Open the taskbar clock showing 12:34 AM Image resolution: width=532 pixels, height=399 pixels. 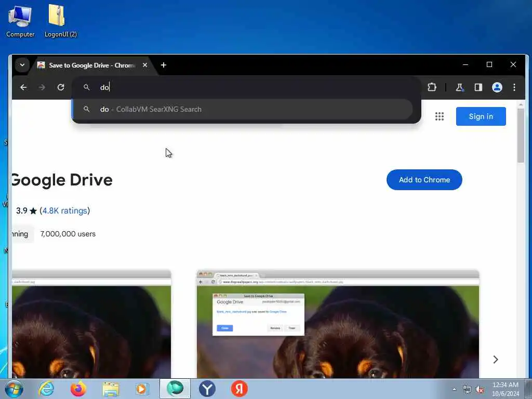(506, 389)
